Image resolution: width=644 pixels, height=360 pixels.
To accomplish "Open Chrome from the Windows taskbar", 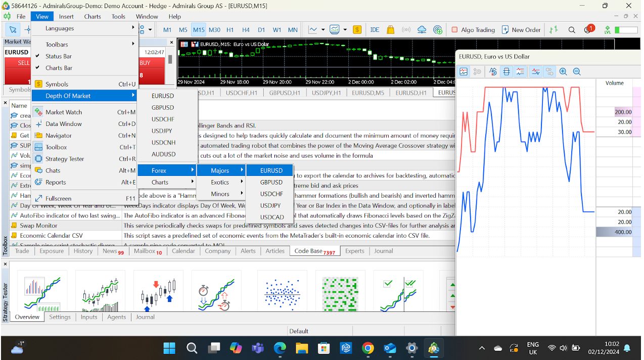I will (368, 348).
